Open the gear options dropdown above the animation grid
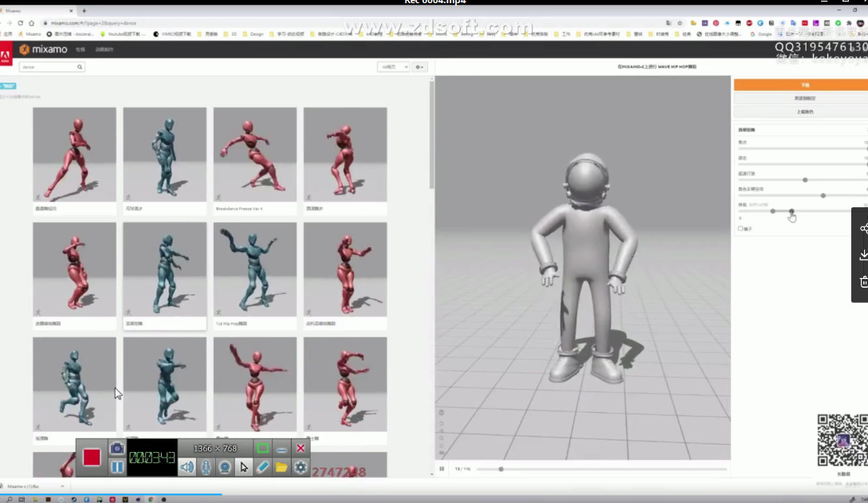The width and height of the screenshot is (868, 503). (x=419, y=67)
